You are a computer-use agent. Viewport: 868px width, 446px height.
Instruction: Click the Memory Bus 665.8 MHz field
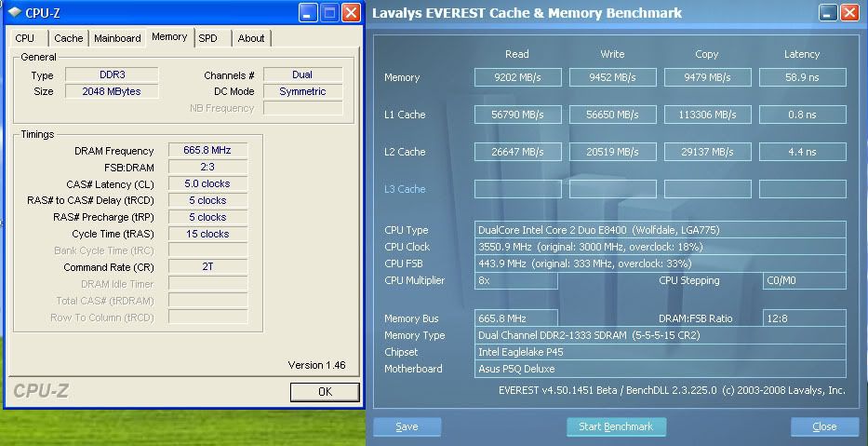click(x=516, y=318)
